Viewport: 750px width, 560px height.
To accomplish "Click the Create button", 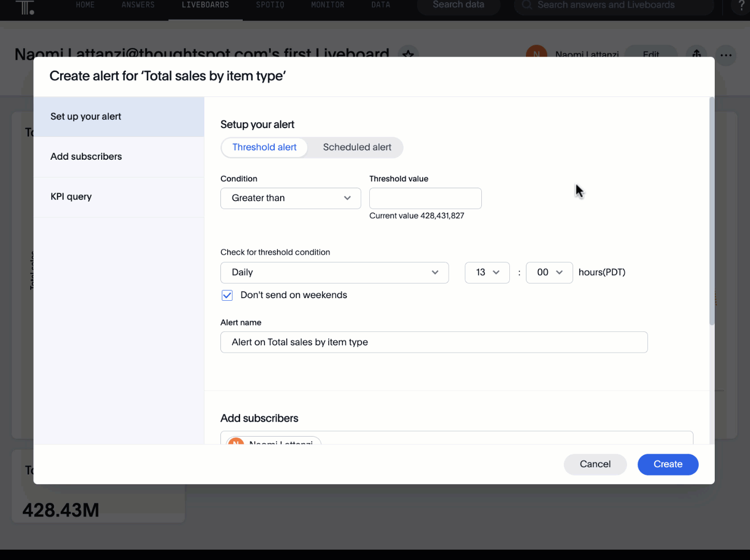I will (x=668, y=464).
